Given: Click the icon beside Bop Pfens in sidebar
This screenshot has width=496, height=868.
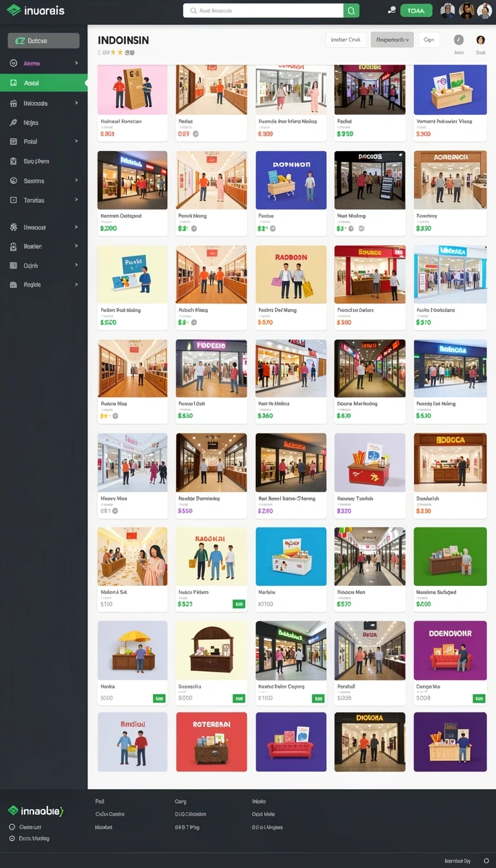Looking at the screenshot, I should pyautogui.click(x=14, y=161).
